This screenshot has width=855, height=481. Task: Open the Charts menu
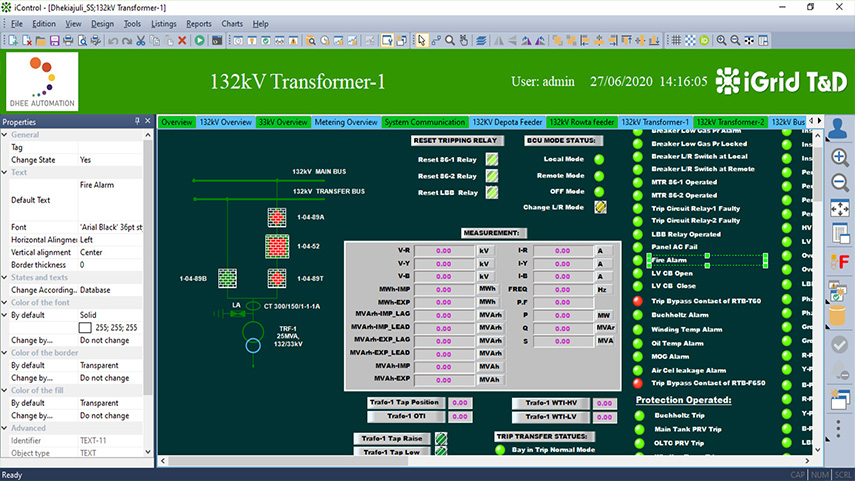pyautogui.click(x=232, y=24)
